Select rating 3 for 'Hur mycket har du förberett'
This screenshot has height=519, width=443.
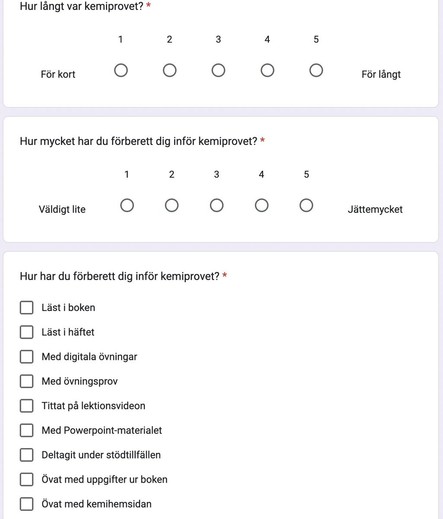(x=217, y=205)
